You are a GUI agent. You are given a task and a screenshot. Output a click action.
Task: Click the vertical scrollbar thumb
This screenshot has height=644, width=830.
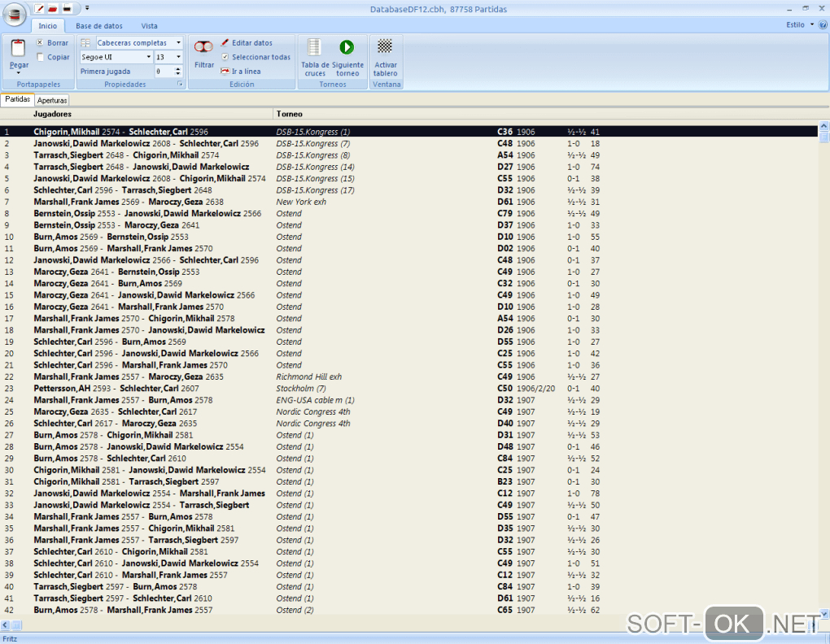(x=823, y=137)
